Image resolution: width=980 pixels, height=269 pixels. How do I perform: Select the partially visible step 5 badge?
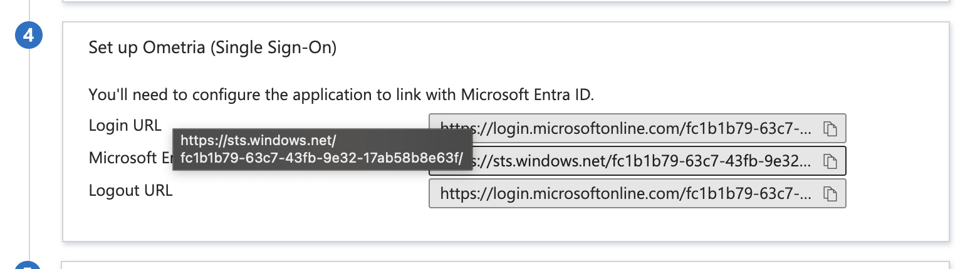28,265
